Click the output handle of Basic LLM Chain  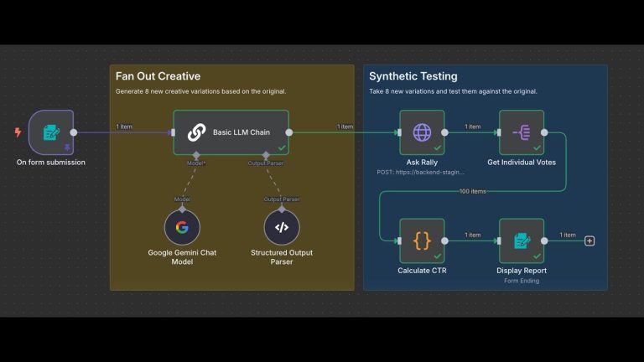(289, 132)
